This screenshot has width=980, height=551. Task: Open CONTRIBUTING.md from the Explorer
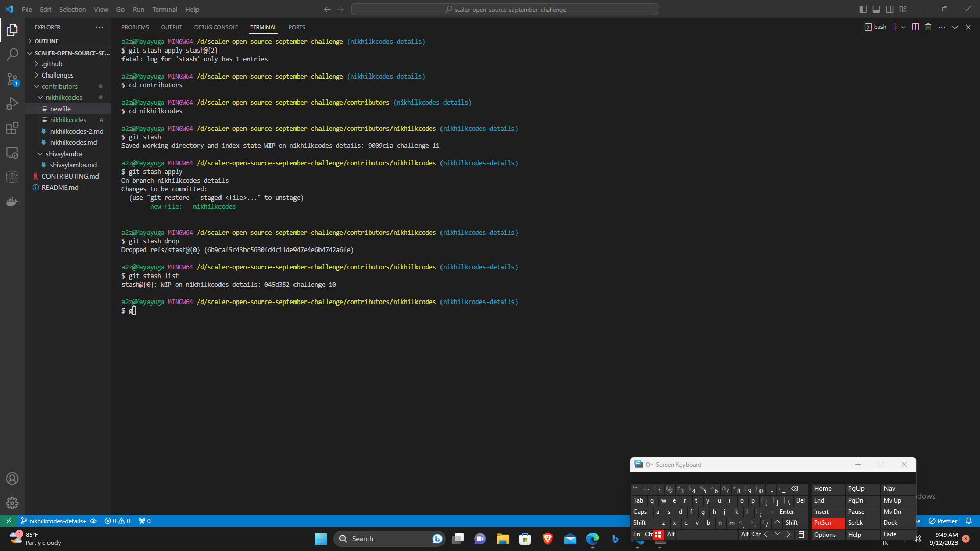pyautogui.click(x=70, y=176)
